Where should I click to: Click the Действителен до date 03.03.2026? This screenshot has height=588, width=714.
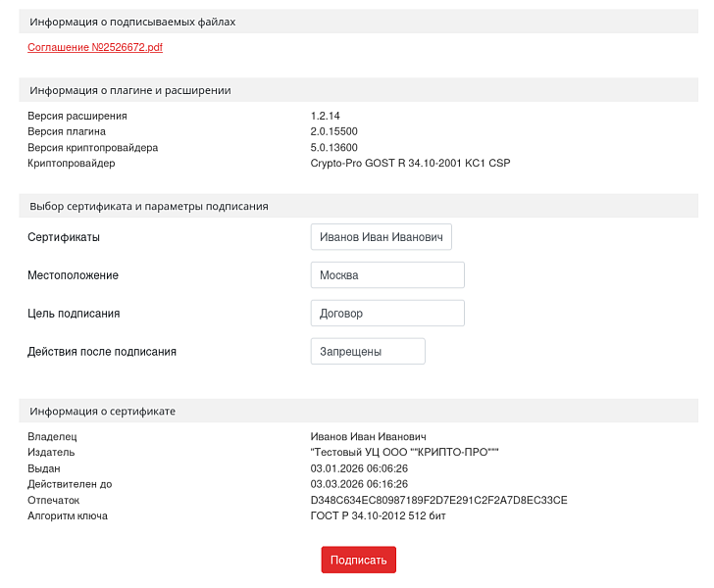(x=359, y=484)
